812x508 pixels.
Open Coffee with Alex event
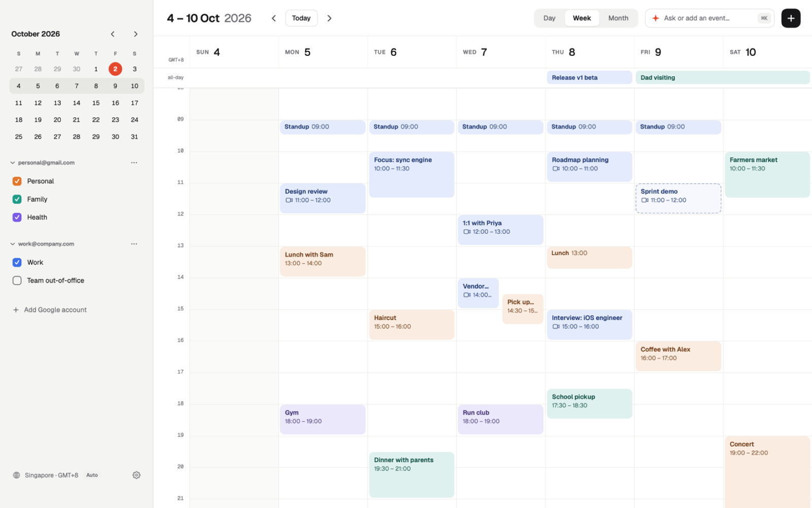pyautogui.click(x=678, y=356)
